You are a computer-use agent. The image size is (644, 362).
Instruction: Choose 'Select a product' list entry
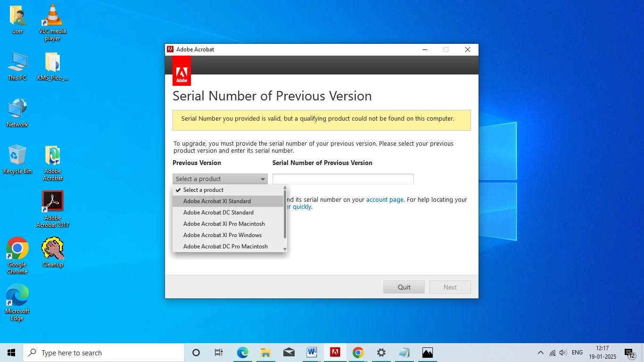[228, 190]
